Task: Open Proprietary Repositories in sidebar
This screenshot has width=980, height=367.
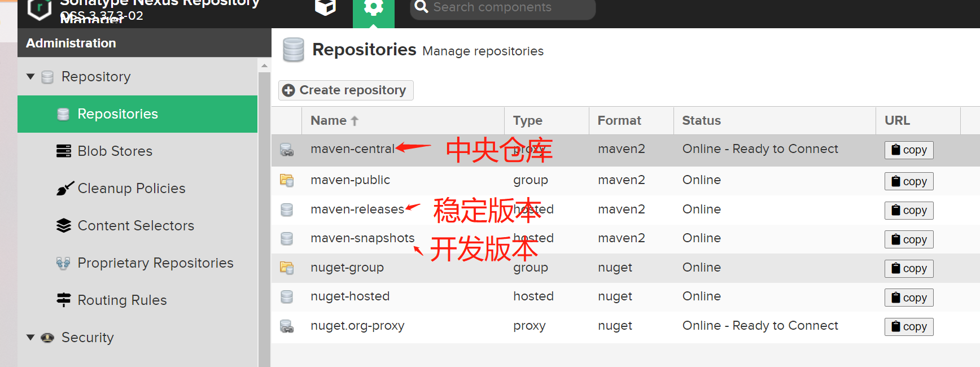Action: click(138, 263)
